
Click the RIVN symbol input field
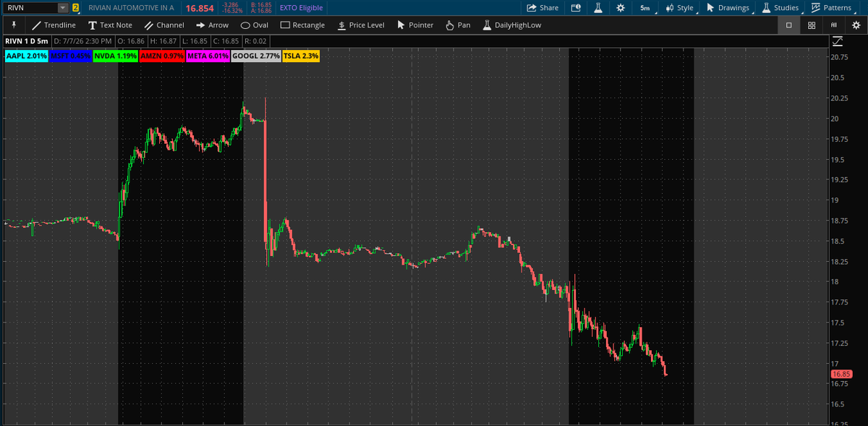click(29, 7)
